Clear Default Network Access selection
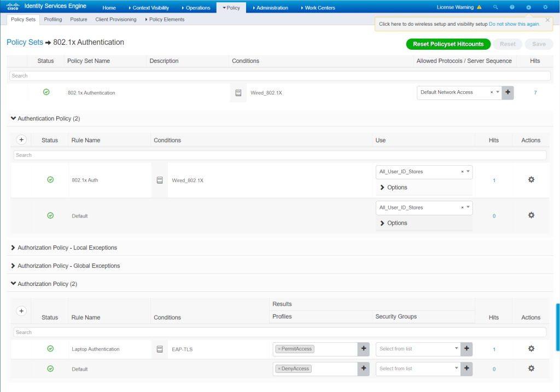 492,92
